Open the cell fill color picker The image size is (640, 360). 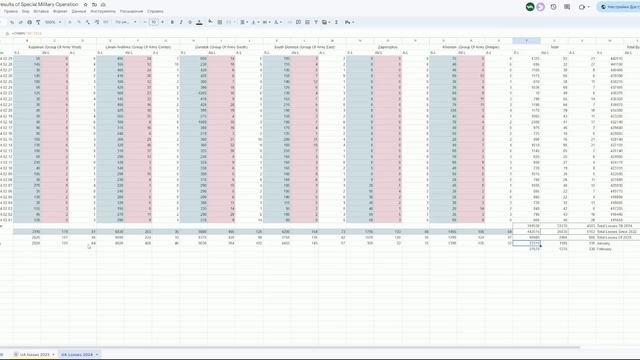pyautogui.click(x=210, y=22)
